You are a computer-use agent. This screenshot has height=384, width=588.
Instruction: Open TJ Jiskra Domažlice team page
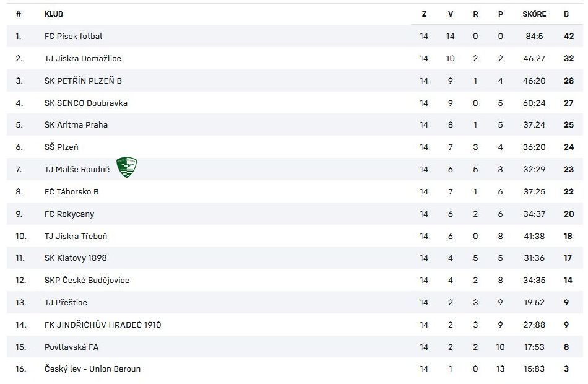[x=82, y=59]
